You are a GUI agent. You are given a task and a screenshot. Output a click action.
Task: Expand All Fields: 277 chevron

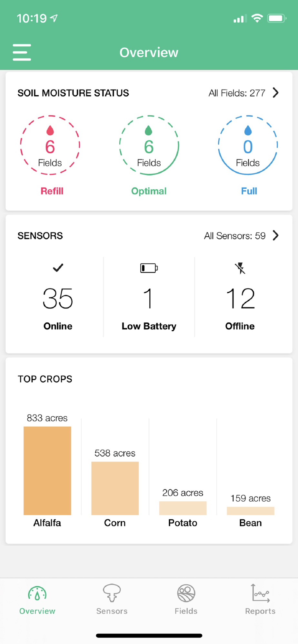(x=275, y=93)
